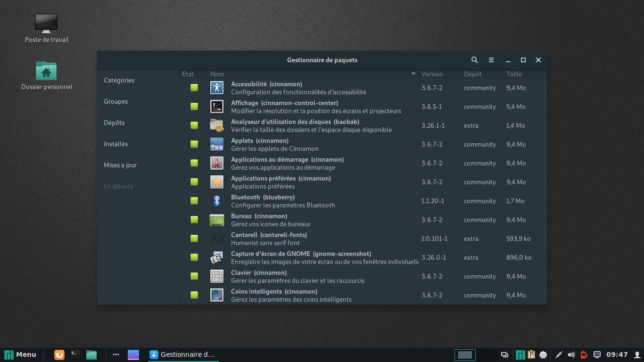Click the baobab disk analyzer icon
Screen dimensions: 644x362
point(216,125)
